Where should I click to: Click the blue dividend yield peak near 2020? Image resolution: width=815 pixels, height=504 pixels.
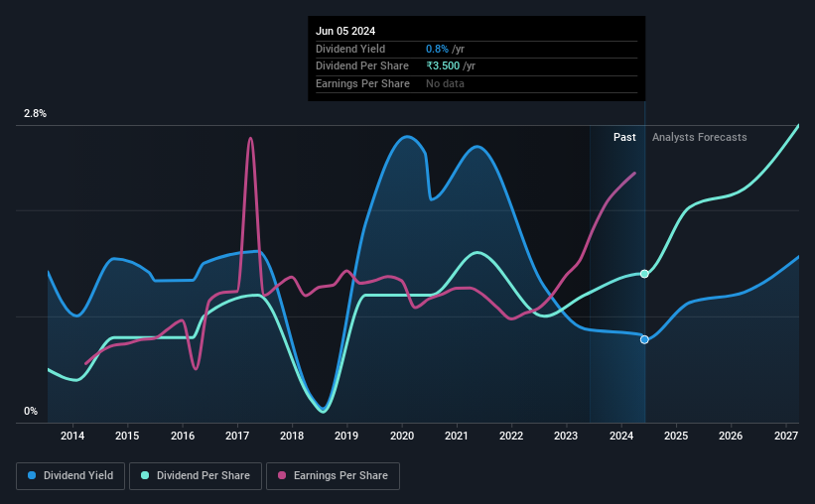click(x=407, y=137)
